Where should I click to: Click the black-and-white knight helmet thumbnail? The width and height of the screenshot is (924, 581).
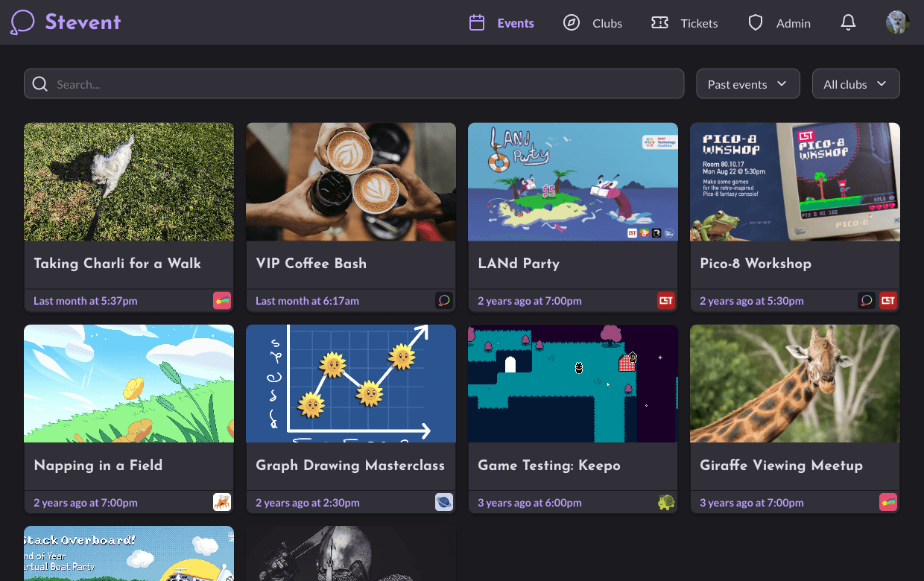point(351,553)
